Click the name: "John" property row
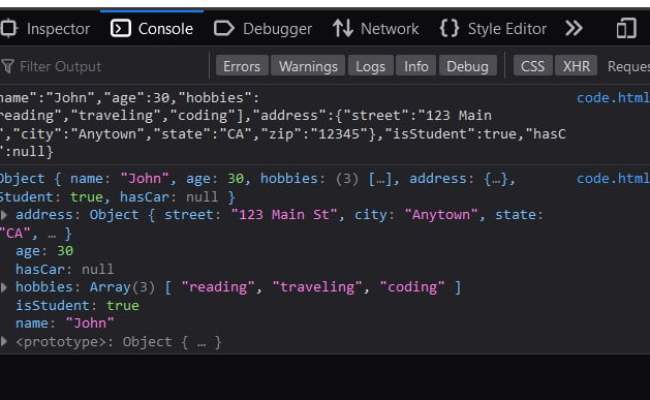The width and height of the screenshot is (650, 400). click(x=65, y=323)
